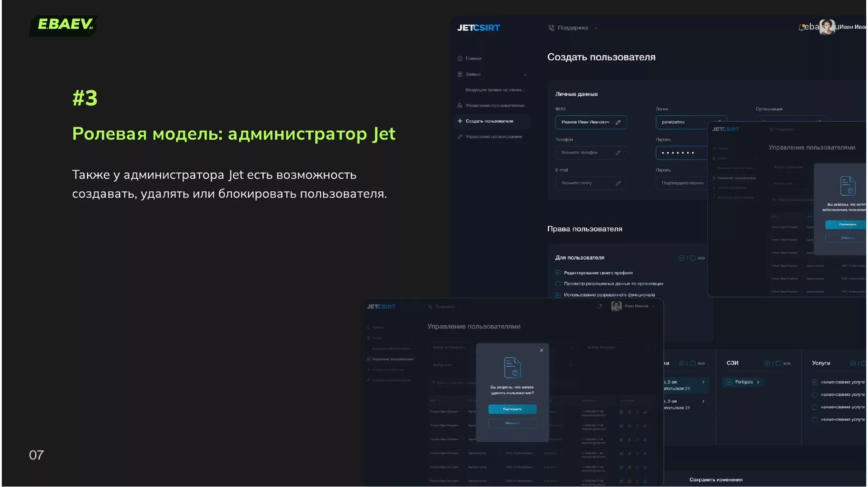This screenshot has width=868, height=487.
Task: Click the phone icon next to Поддержка
Action: [x=551, y=28]
